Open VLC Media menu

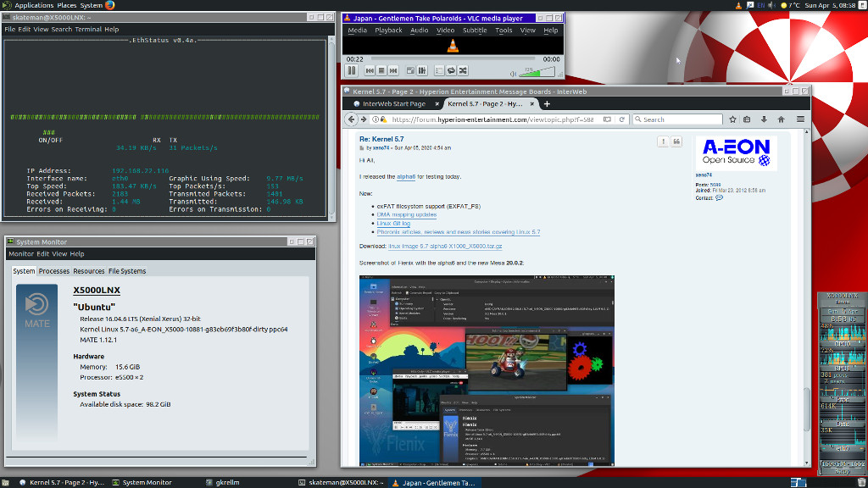pos(357,30)
